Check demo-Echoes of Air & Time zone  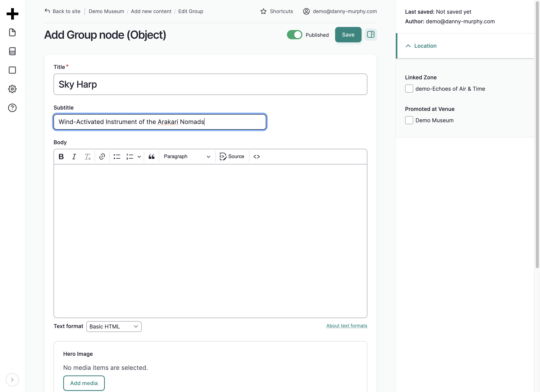point(409,89)
